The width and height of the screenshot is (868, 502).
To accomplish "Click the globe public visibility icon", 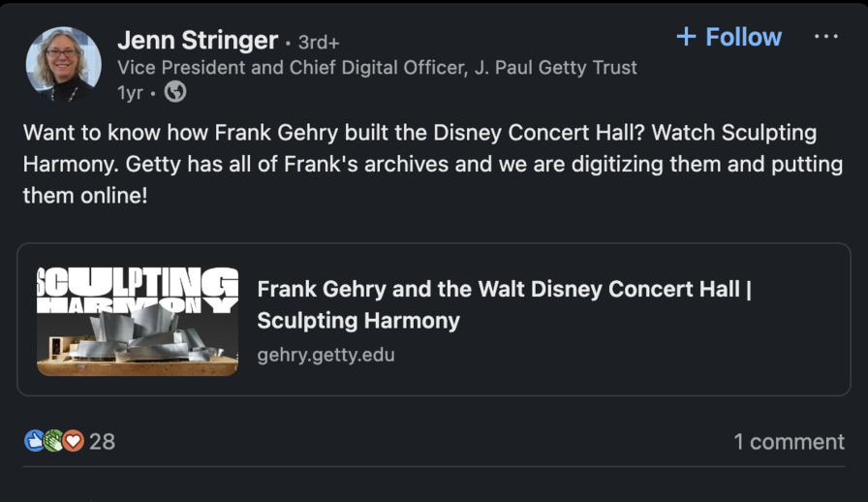I will pos(175,92).
